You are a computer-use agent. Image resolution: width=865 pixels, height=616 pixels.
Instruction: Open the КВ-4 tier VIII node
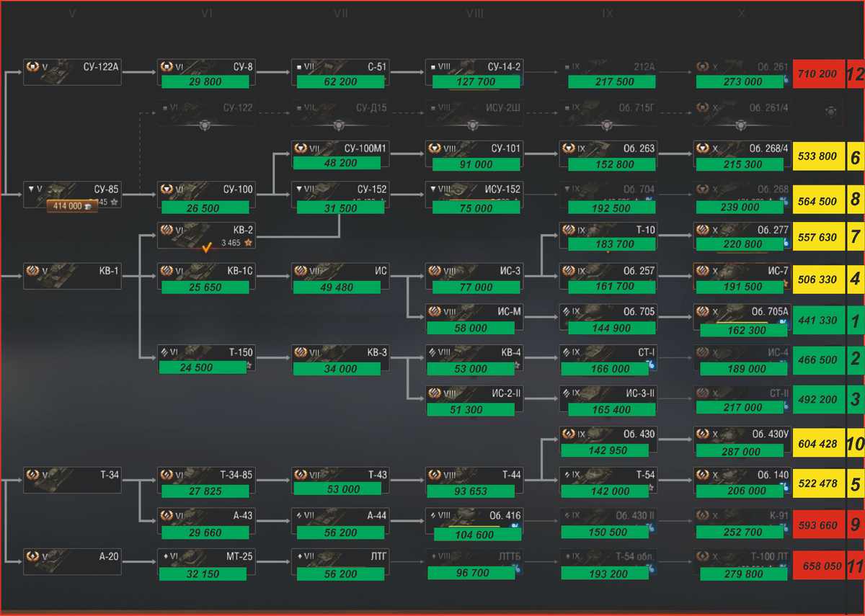(474, 357)
